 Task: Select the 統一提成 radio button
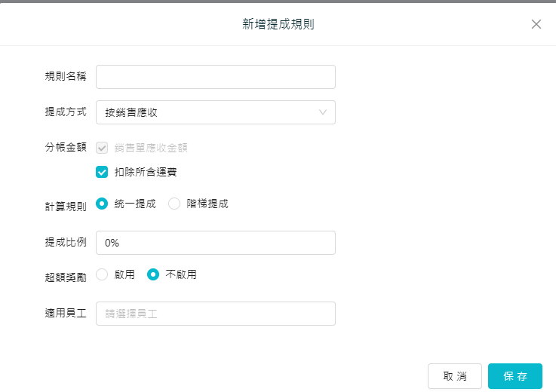click(103, 204)
